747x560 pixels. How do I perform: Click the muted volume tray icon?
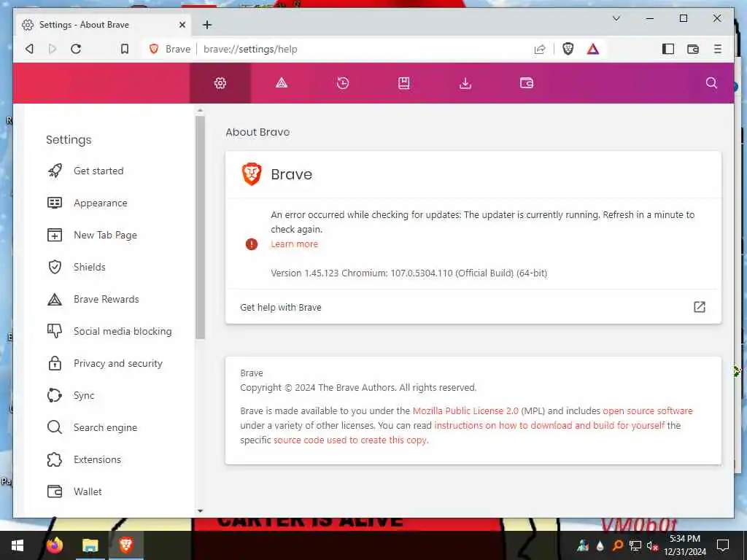tap(652, 545)
